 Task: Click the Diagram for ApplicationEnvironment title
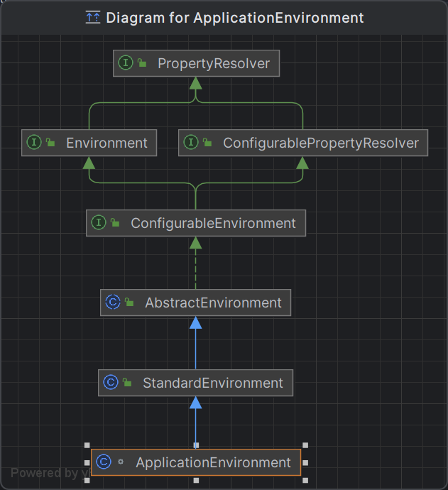coord(234,18)
